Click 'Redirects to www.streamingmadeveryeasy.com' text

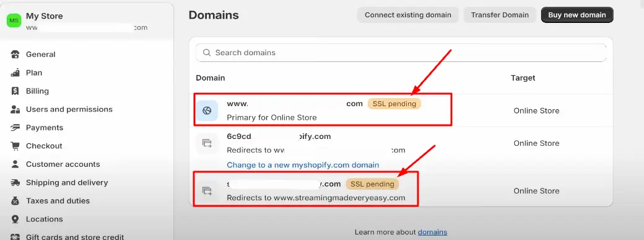(316, 198)
